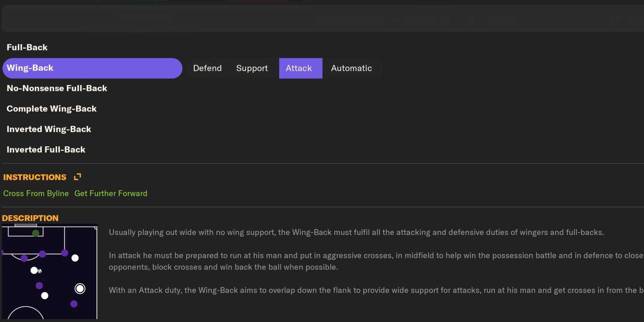The image size is (644, 322).
Task: Click the Get Further Forward instruction
Action: [x=111, y=193]
